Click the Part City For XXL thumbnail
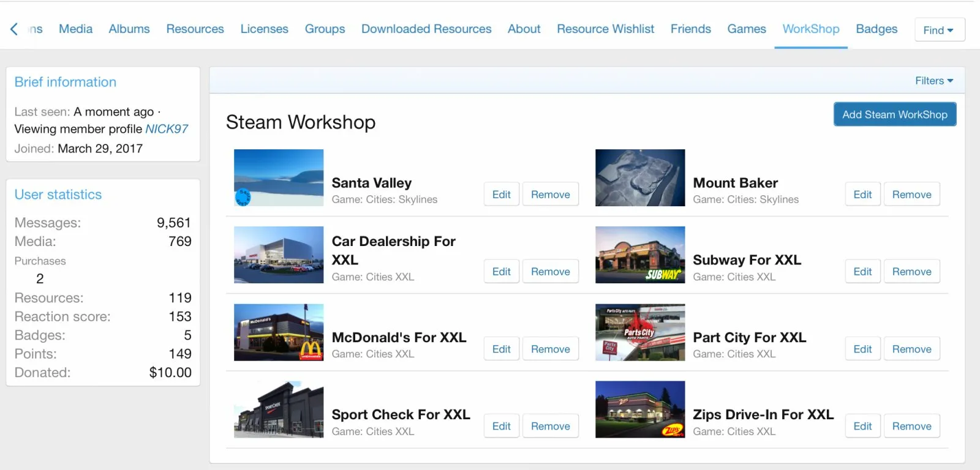 640,332
